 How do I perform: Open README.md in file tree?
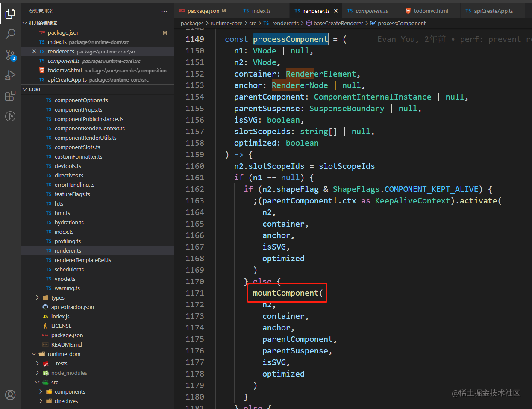tap(66, 344)
